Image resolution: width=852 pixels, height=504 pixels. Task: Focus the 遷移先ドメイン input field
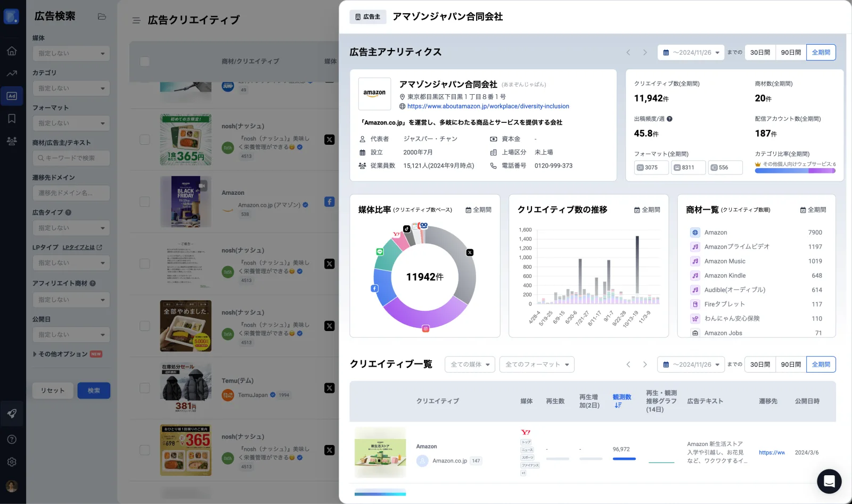[x=71, y=193]
